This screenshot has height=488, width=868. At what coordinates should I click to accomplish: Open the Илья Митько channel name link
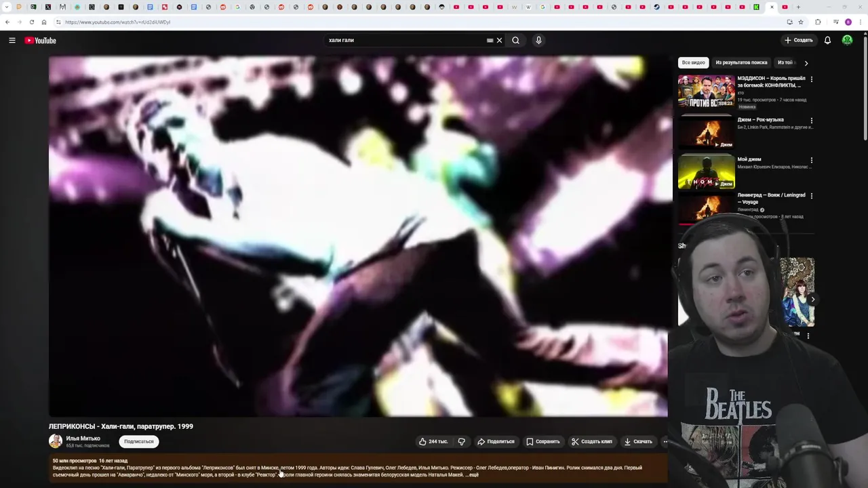click(83, 439)
